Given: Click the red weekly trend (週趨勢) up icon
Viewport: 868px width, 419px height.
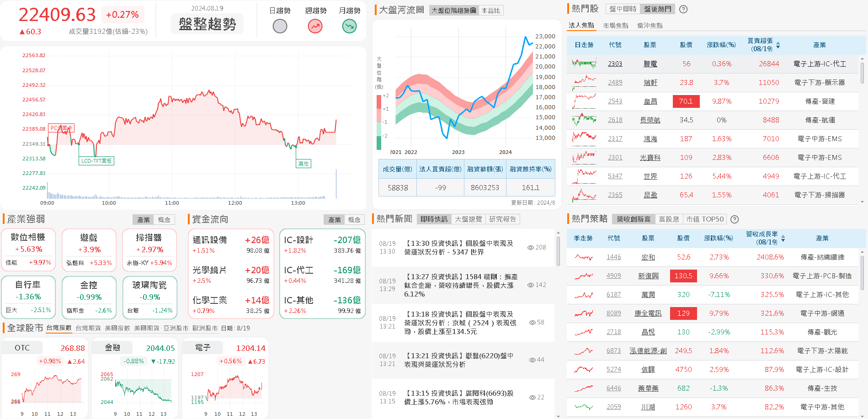Looking at the screenshot, I should (x=315, y=27).
